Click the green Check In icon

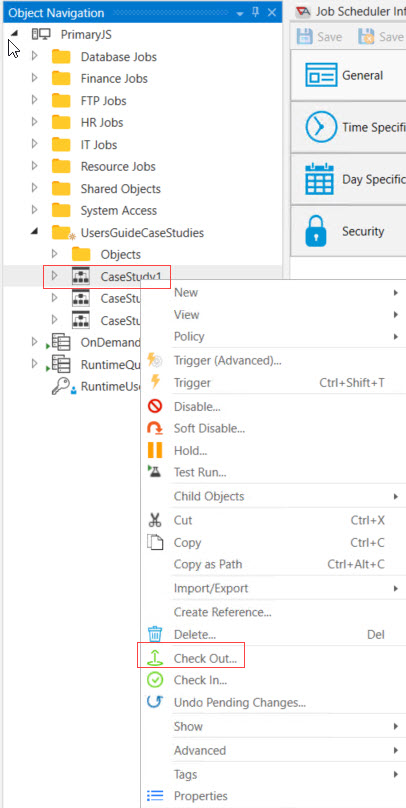pos(155,680)
